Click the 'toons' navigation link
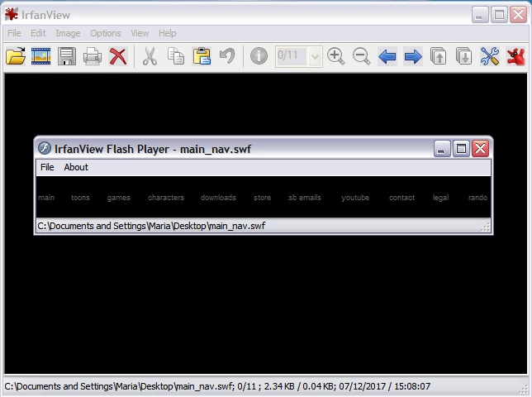 [x=80, y=198]
